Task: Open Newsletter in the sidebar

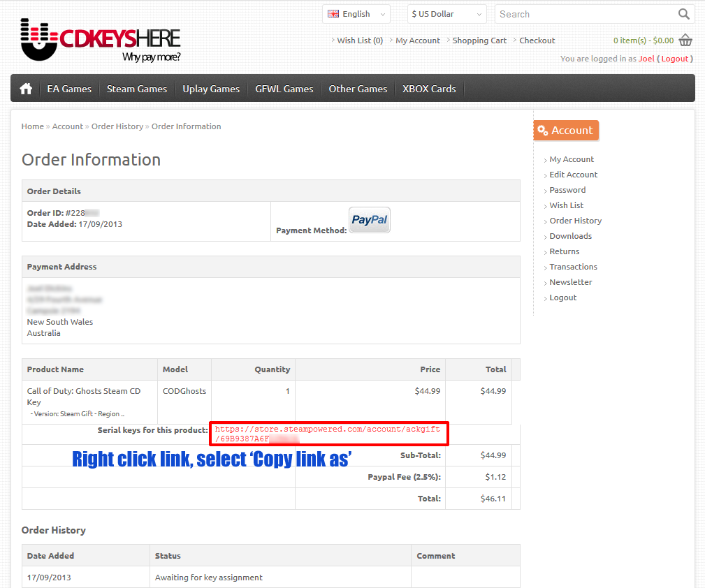Action: click(571, 282)
